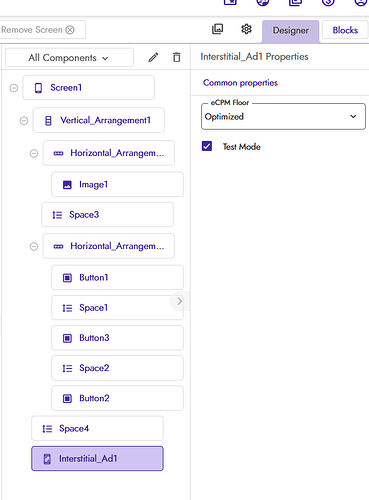Select Vertical_Arrangement1 tree item
The image size is (369, 500).
click(99, 120)
